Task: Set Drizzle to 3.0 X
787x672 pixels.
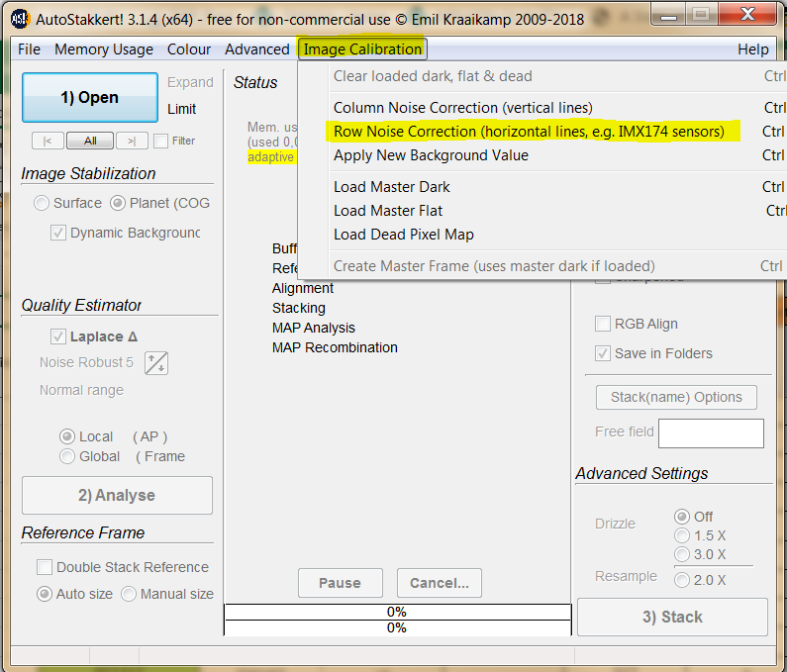Action: (682, 554)
